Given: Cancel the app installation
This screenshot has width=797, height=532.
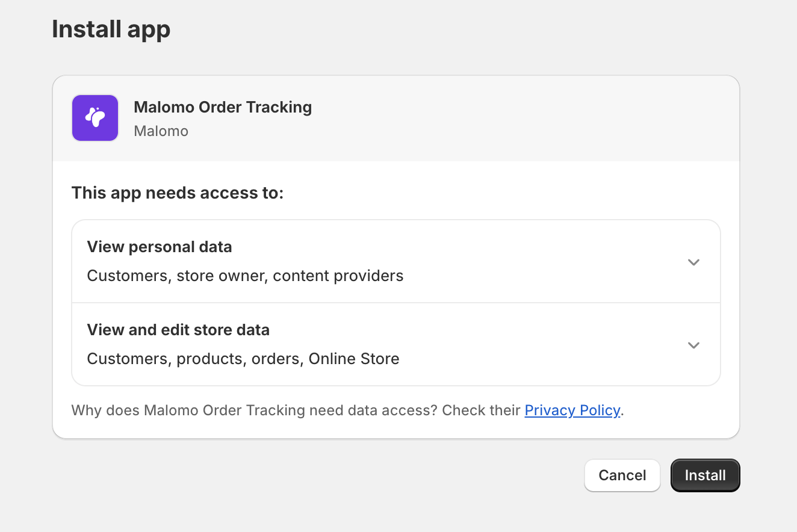Looking at the screenshot, I should click(x=622, y=475).
